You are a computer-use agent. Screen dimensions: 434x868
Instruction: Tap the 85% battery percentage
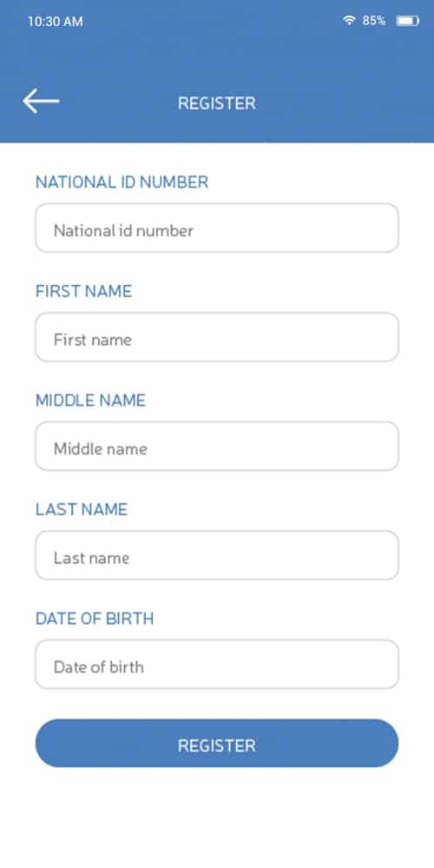click(x=374, y=21)
